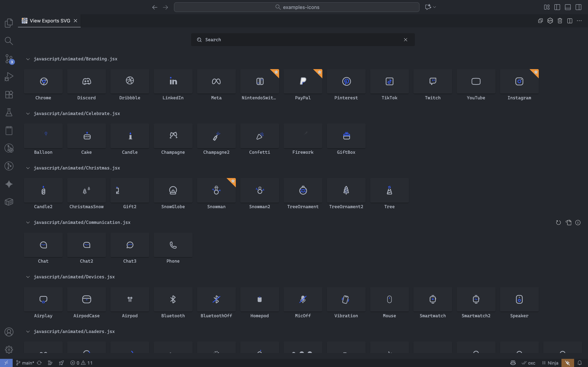Select the Search icon in activity bar
This screenshot has width=588, height=367.
(x=9, y=41)
